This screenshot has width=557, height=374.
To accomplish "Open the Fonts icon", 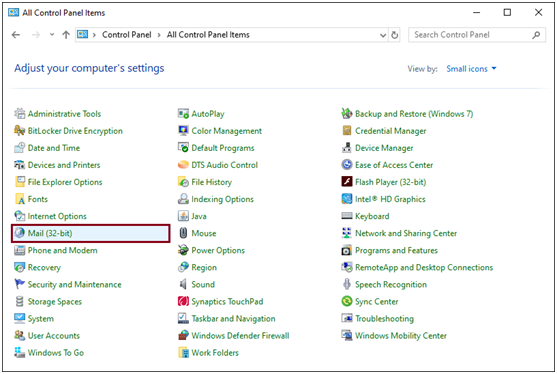I will pos(20,199).
